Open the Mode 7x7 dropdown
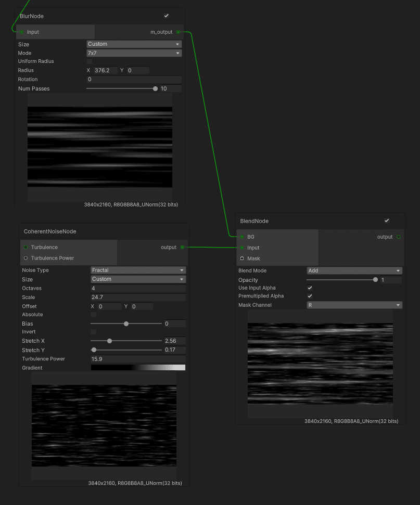Screen dimensions: 420x505 (134, 53)
